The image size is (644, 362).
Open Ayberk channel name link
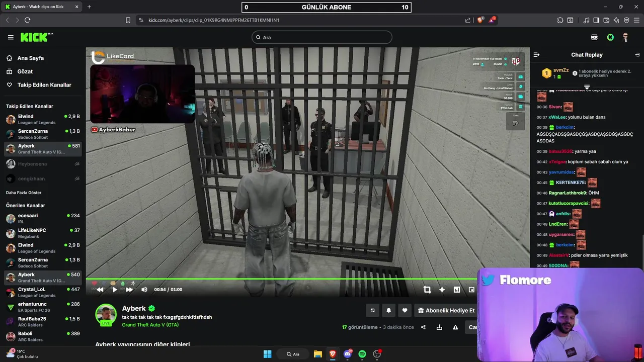[134, 308]
